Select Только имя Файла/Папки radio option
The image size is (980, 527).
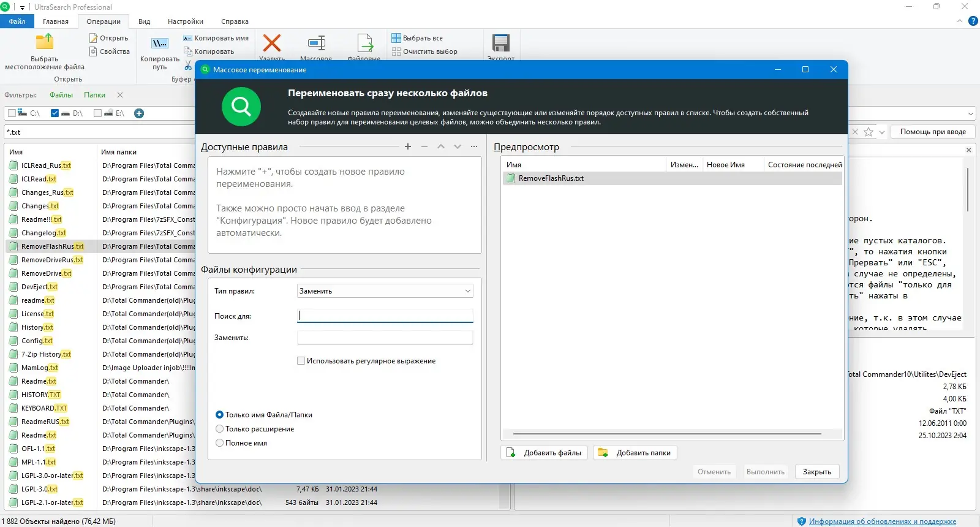click(x=220, y=415)
